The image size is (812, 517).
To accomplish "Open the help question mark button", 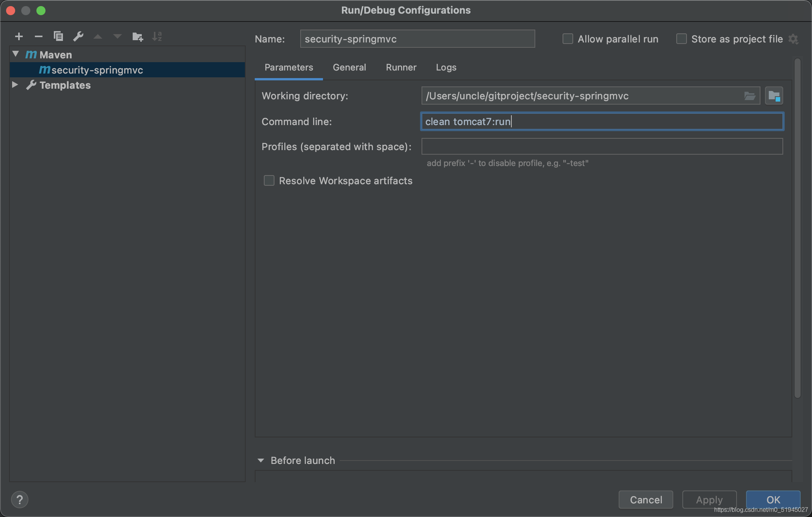I will coord(20,500).
